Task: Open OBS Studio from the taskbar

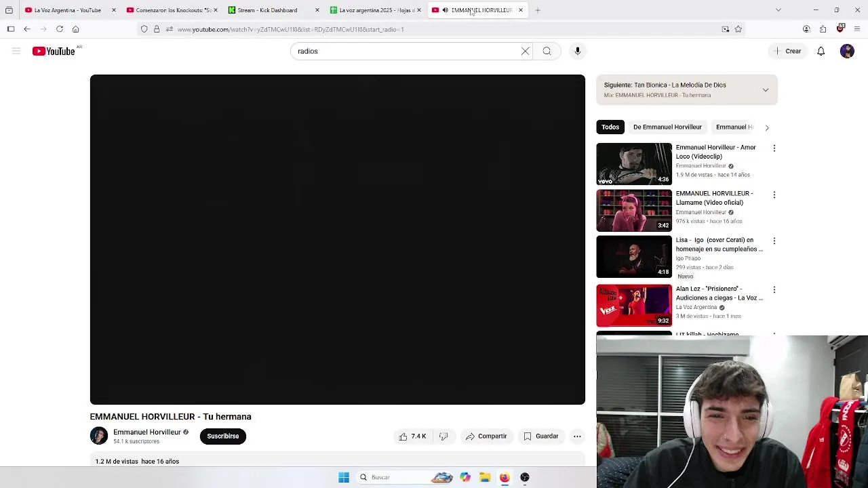Action: click(525, 477)
